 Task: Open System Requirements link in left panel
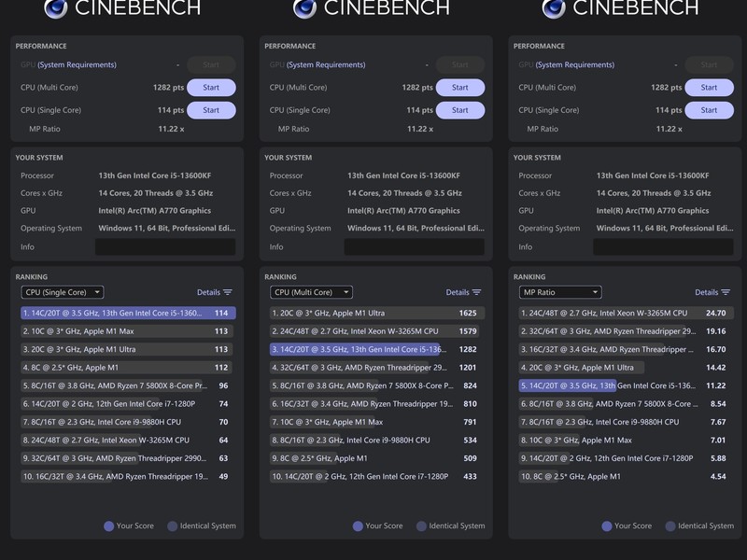click(78, 64)
